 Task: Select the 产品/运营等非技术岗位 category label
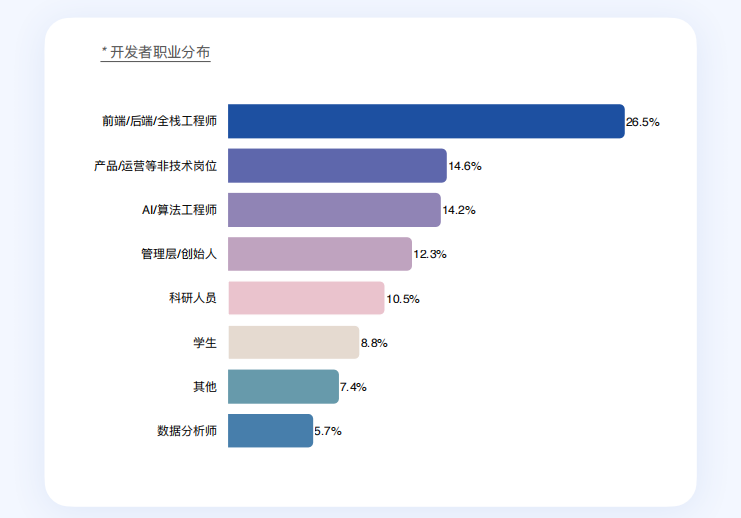(x=155, y=166)
